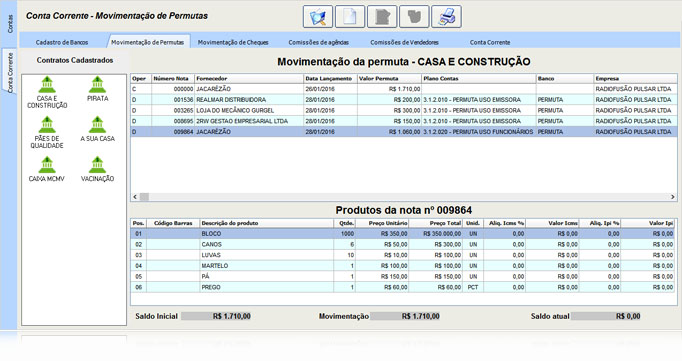Click the Valor Icms column header
The width and height of the screenshot is (682, 361).
552,223
